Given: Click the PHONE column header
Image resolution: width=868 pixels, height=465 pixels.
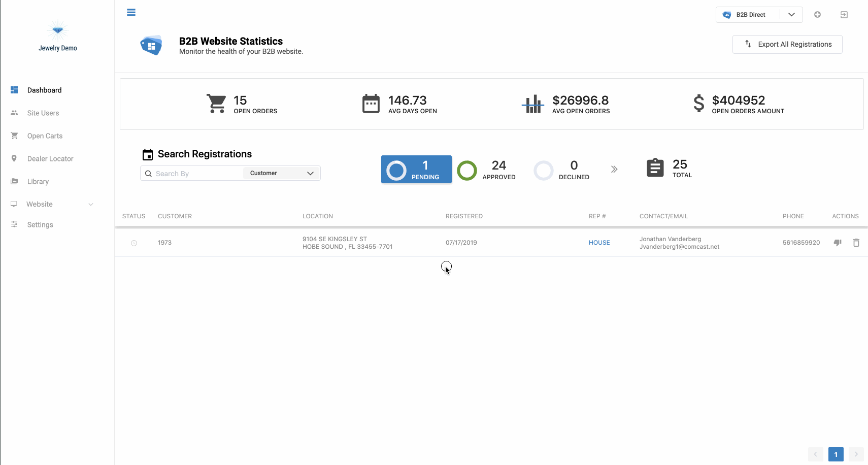Looking at the screenshot, I should pos(793,216).
